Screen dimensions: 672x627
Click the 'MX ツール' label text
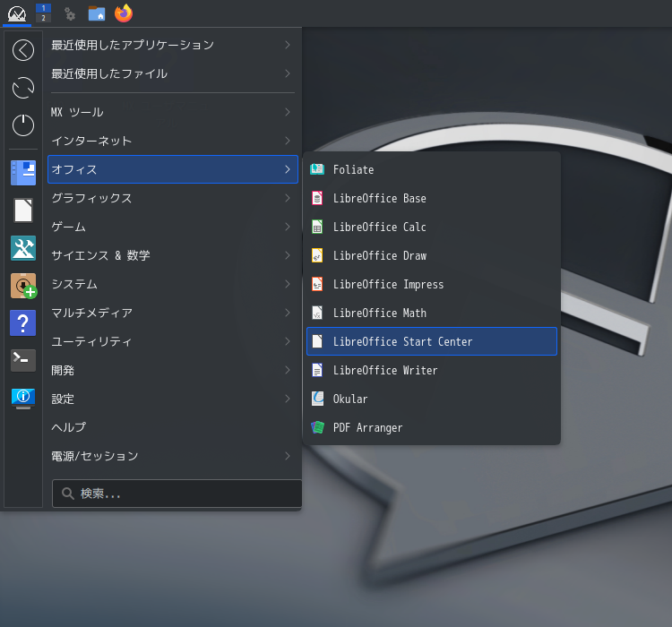coord(77,112)
